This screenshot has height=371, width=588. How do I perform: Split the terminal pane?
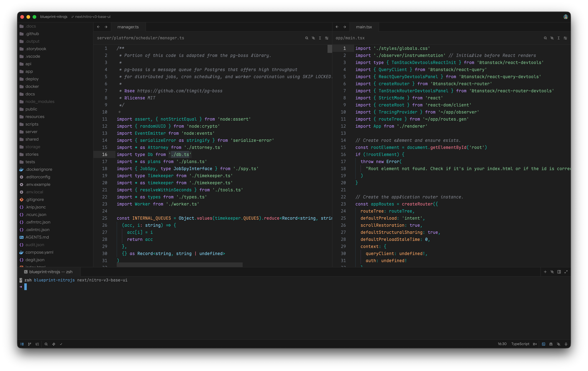(559, 272)
